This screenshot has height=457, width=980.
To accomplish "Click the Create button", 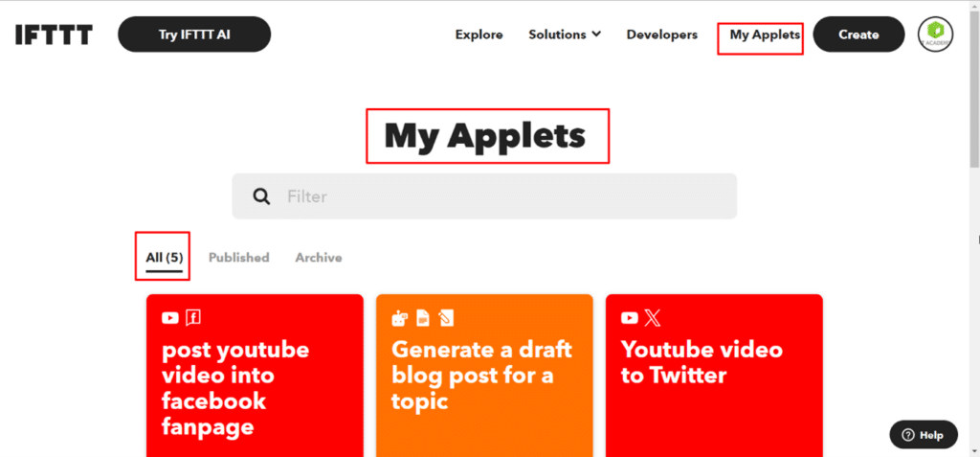I will pyautogui.click(x=858, y=34).
